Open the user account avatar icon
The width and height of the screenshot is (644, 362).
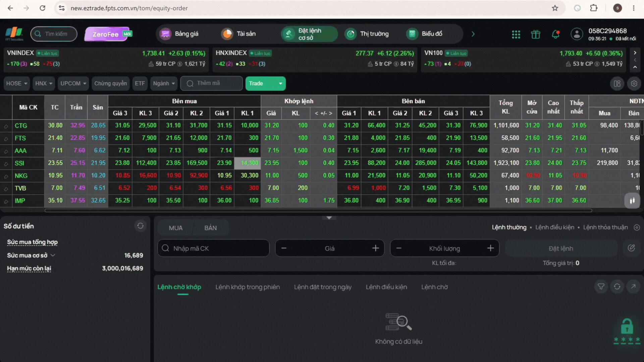[577, 34]
